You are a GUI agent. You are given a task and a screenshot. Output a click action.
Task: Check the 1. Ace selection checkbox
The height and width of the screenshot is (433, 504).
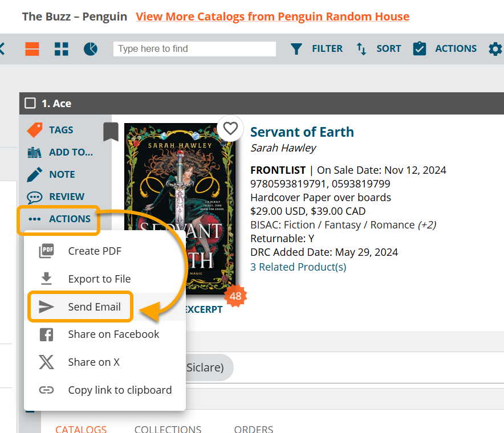30,104
